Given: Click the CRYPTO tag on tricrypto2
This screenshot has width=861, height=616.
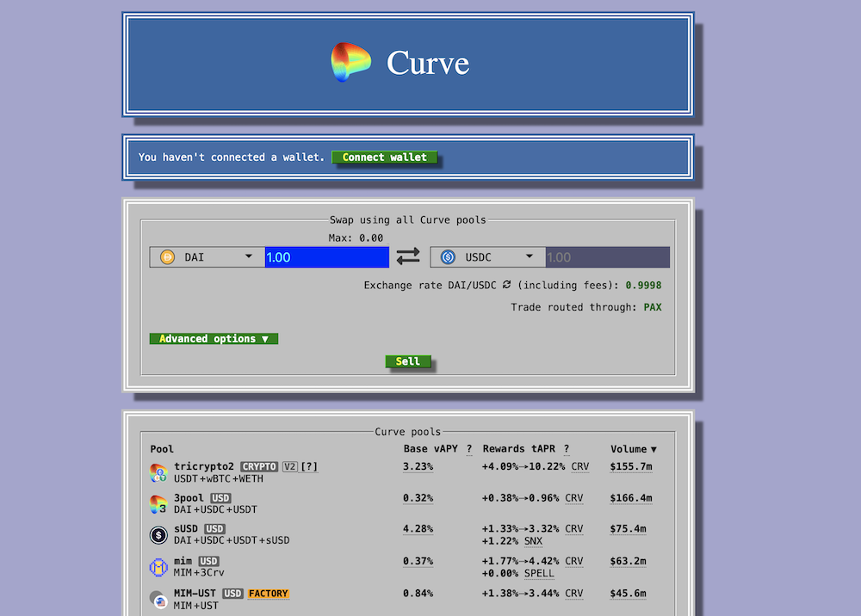Looking at the screenshot, I should (x=258, y=467).
